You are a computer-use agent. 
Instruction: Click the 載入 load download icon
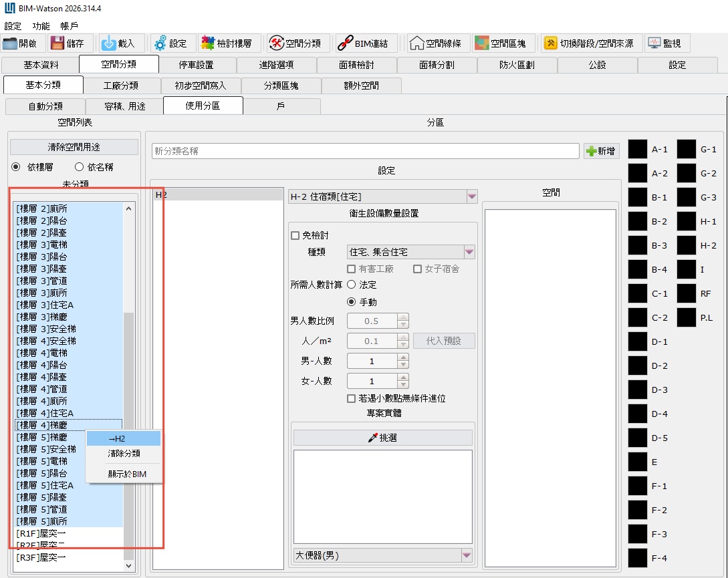coord(108,43)
